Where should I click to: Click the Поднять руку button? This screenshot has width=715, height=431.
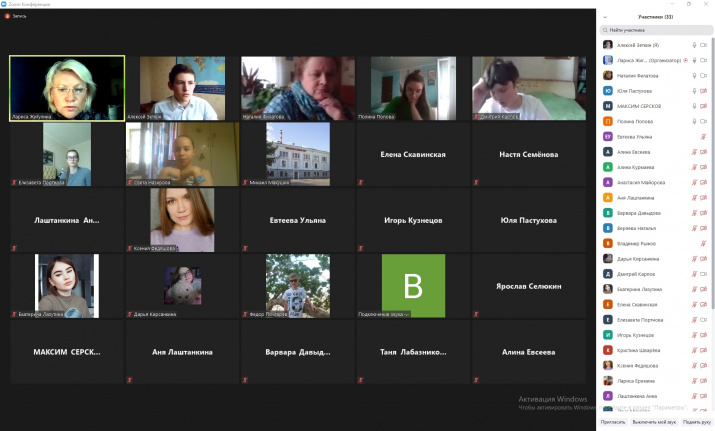(x=697, y=422)
